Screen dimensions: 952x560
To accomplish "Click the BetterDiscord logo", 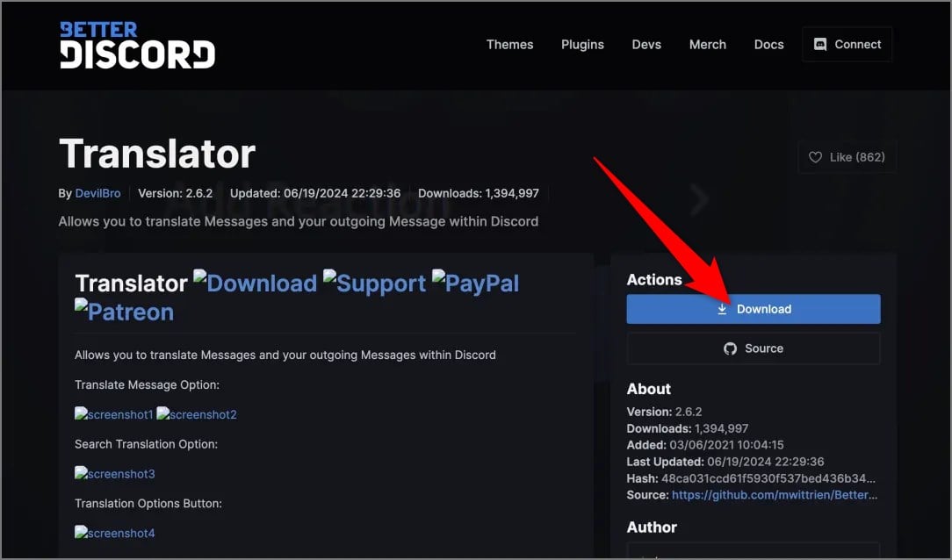I will (x=137, y=45).
